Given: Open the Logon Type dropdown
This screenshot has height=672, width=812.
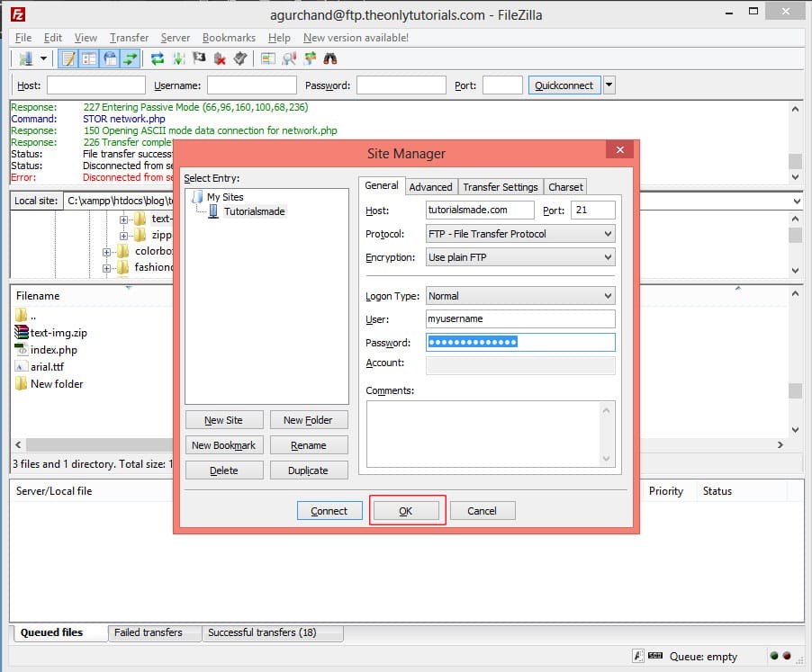Looking at the screenshot, I should [520, 296].
